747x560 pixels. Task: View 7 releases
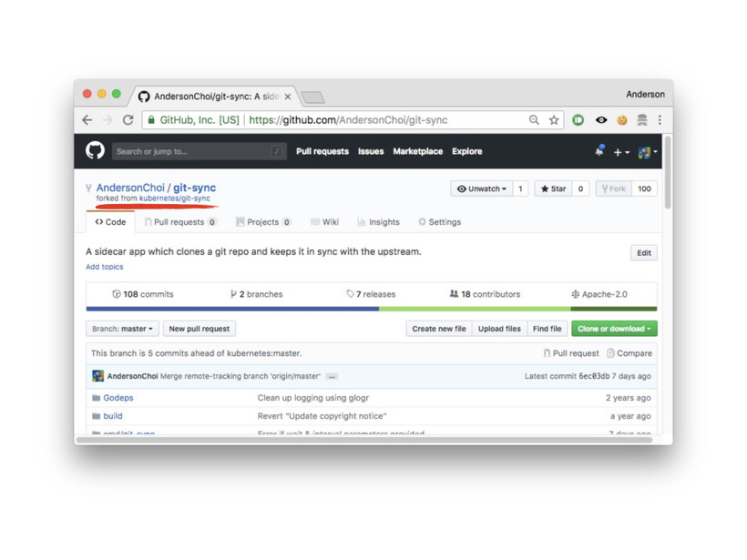(x=371, y=294)
